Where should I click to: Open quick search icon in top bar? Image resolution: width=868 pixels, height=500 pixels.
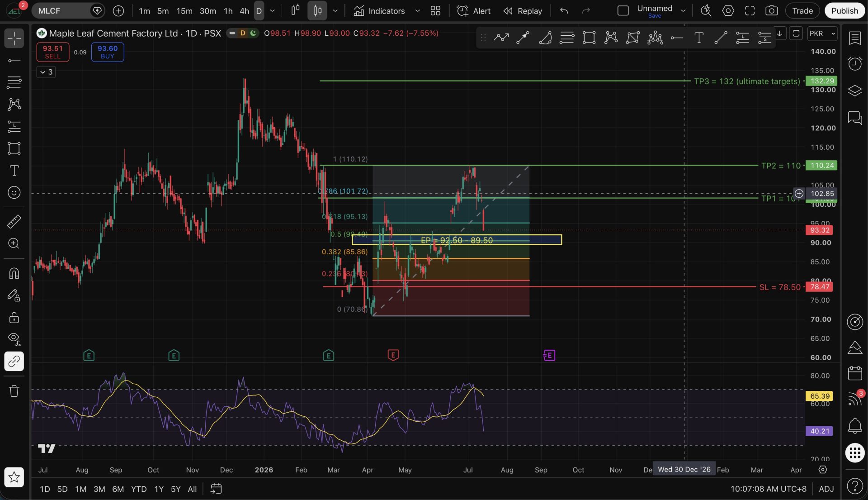706,11
